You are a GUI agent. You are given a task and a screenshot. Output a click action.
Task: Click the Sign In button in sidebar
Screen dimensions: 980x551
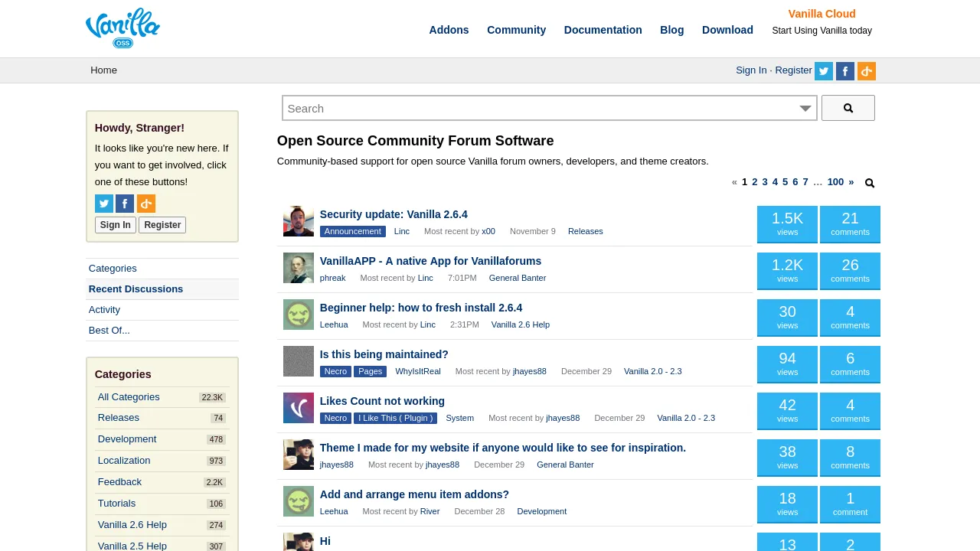click(x=115, y=225)
